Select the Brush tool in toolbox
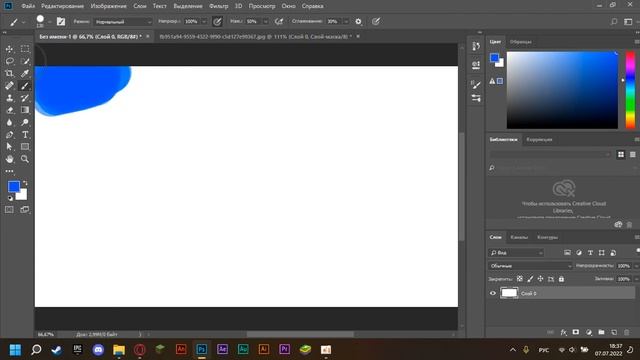The height and width of the screenshot is (360, 640). tap(25, 86)
